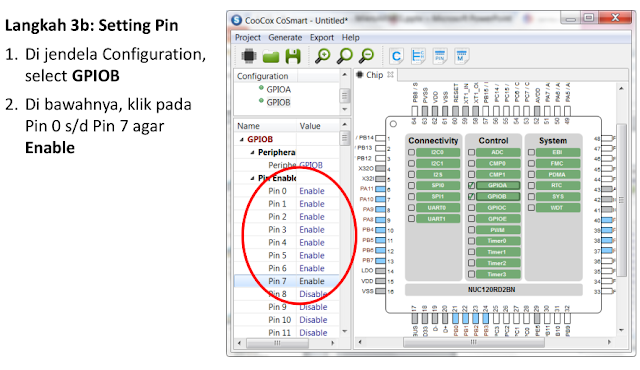640x370 pixels.
Task: Click the green GPIOE peripheral button
Action: click(497, 219)
